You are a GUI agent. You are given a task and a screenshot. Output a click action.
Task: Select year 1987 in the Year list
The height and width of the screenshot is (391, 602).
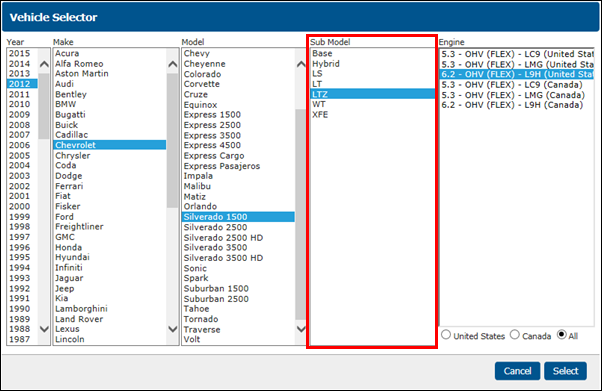(x=22, y=339)
